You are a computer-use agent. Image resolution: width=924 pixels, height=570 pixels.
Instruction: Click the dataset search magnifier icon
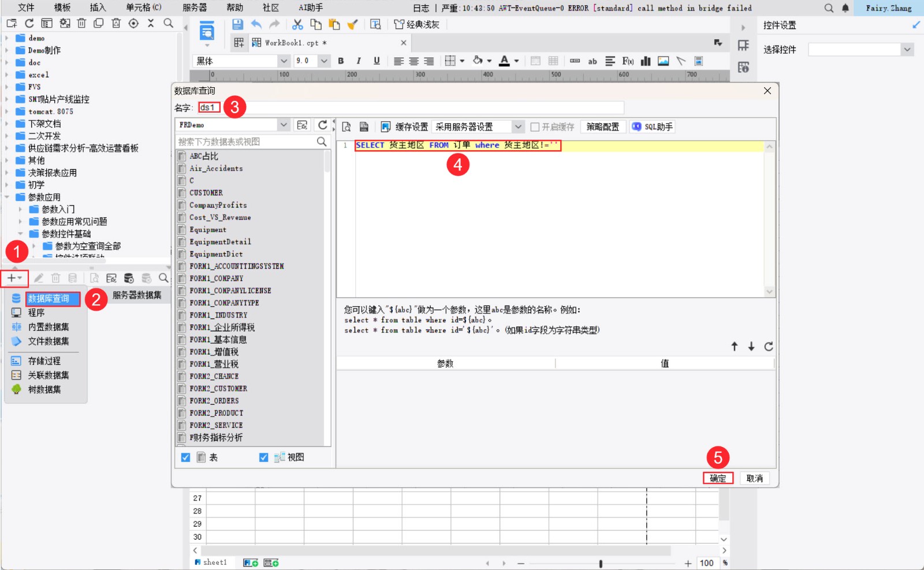(163, 278)
